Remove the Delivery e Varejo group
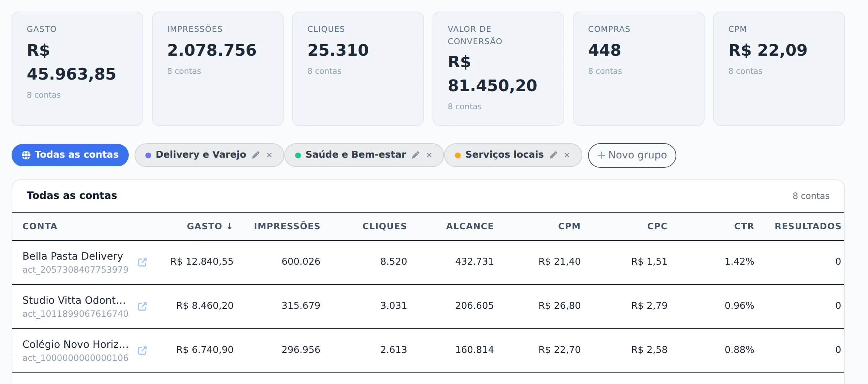Screen dimensions: 868x384 click(x=269, y=155)
